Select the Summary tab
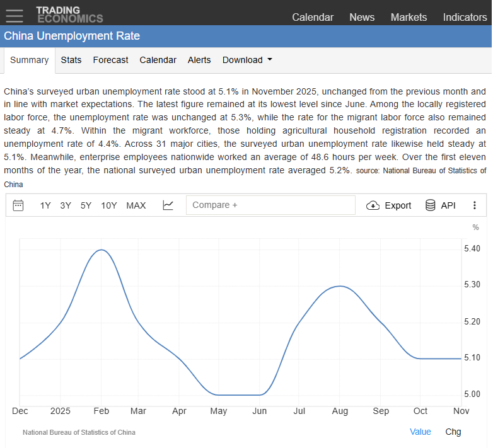Image resolution: width=493 pixels, height=448 pixels. [29, 60]
